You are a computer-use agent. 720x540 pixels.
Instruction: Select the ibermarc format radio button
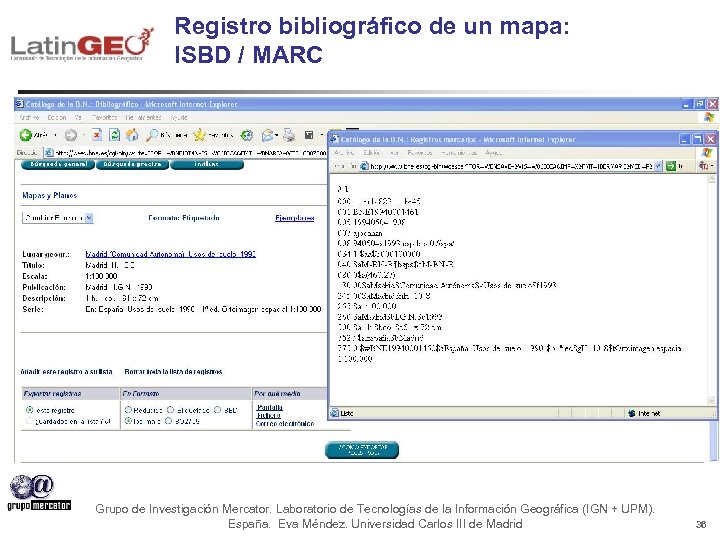click(128, 421)
